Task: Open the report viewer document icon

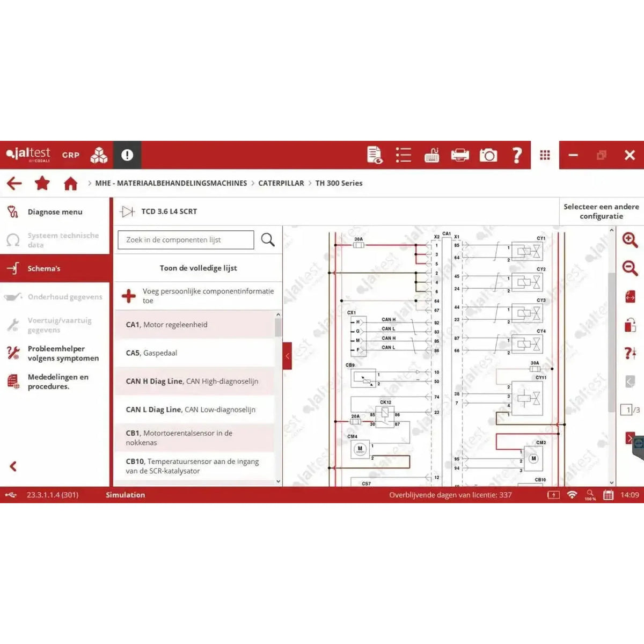Action: (x=375, y=155)
